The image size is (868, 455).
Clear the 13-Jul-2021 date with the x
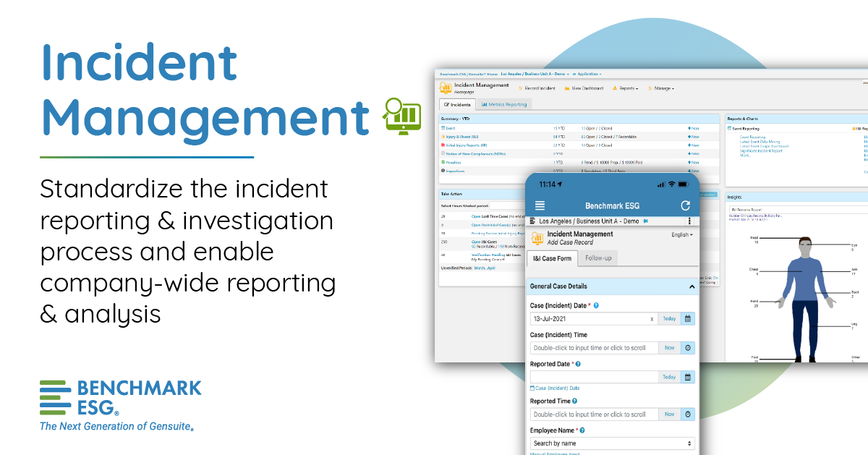652,319
